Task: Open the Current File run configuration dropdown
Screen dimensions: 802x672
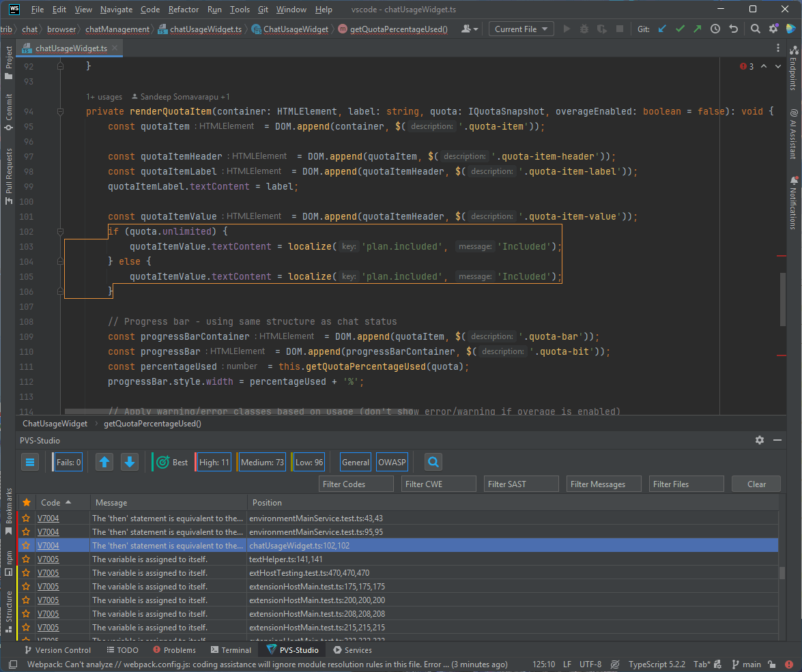Action: 521,29
